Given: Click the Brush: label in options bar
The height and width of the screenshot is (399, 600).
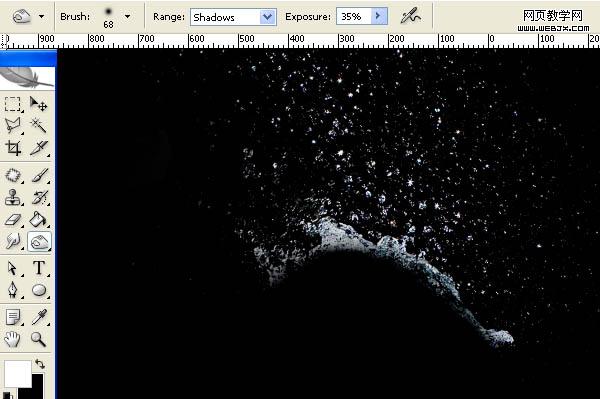Looking at the screenshot, I should [75, 17].
